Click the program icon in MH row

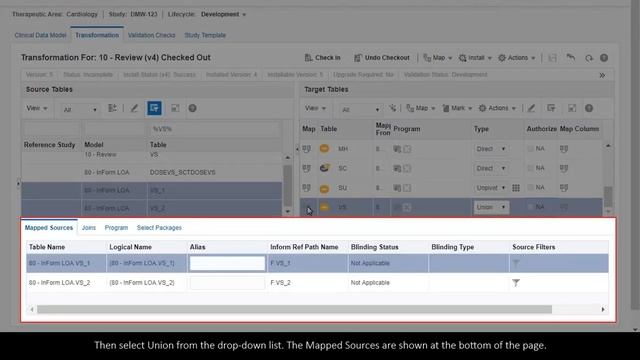(x=397, y=149)
